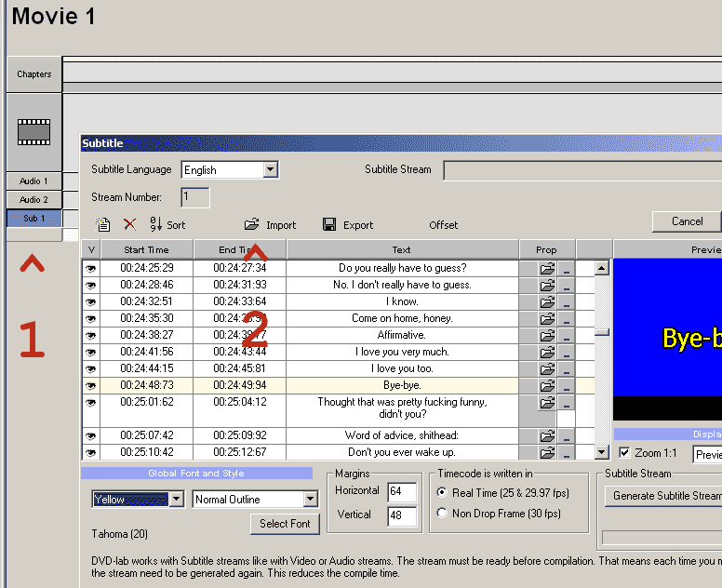
Task: Click the V column header
Action: tap(91, 249)
